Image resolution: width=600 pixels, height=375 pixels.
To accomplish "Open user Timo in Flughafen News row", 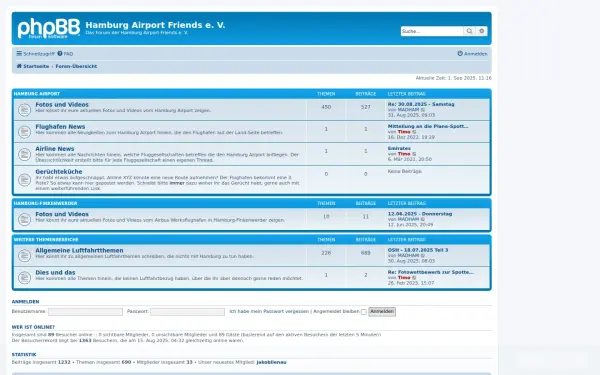I will point(404,132).
